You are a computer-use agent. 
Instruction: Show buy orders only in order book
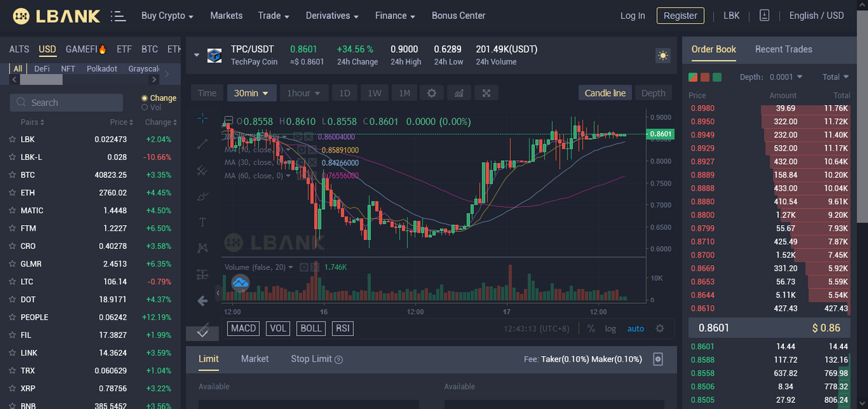[x=717, y=77]
